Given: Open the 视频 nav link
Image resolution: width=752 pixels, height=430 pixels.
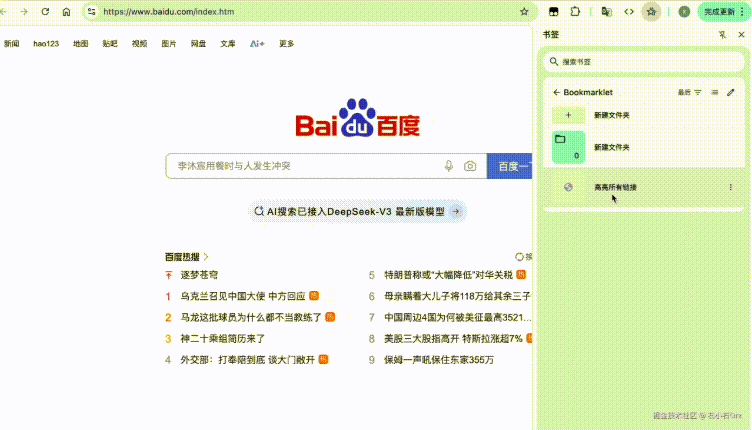Looking at the screenshot, I should pos(140,44).
